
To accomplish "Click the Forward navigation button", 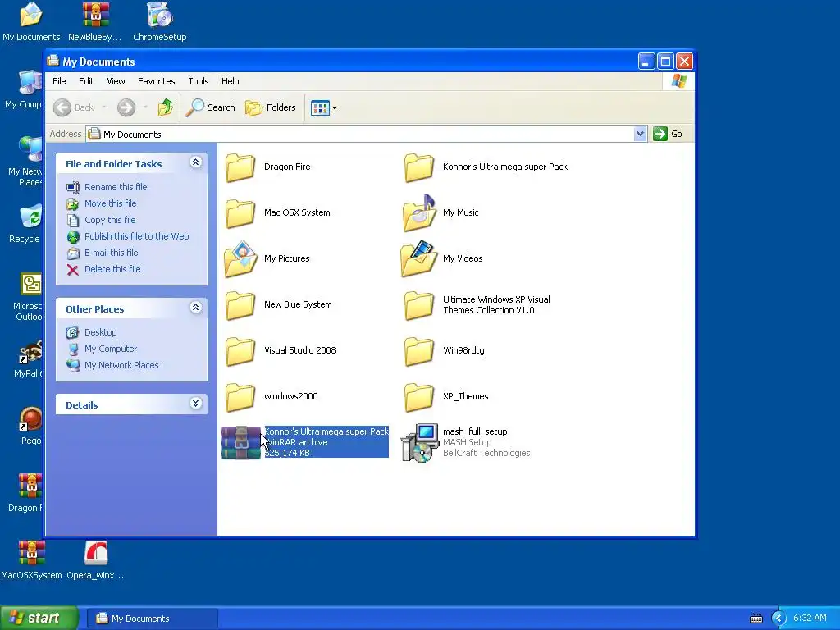I will pos(126,107).
